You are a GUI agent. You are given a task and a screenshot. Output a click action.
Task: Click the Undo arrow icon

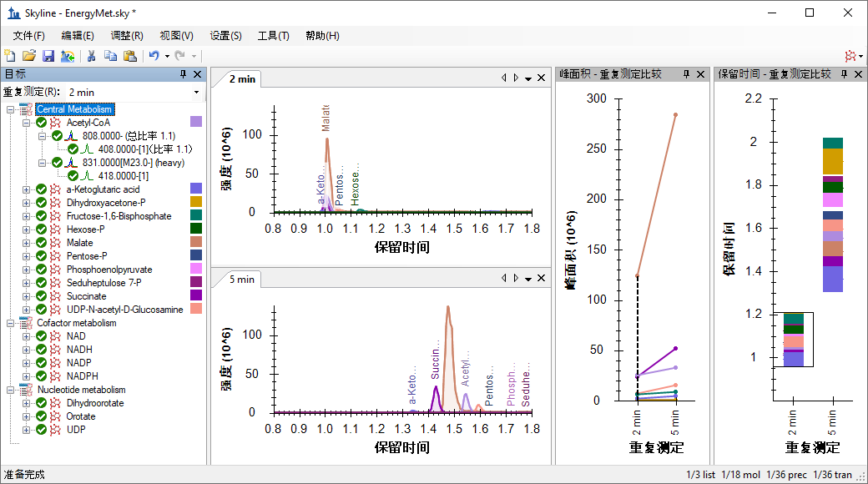pos(154,56)
